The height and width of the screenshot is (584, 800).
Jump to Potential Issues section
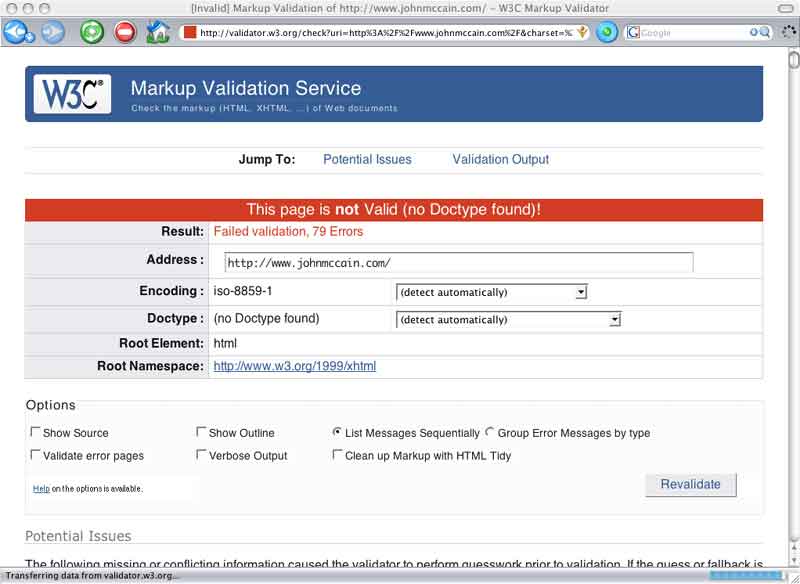pyautogui.click(x=367, y=159)
